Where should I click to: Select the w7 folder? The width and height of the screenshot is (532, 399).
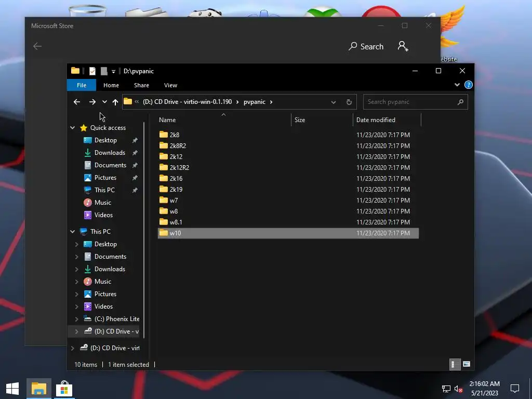pyautogui.click(x=288, y=200)
